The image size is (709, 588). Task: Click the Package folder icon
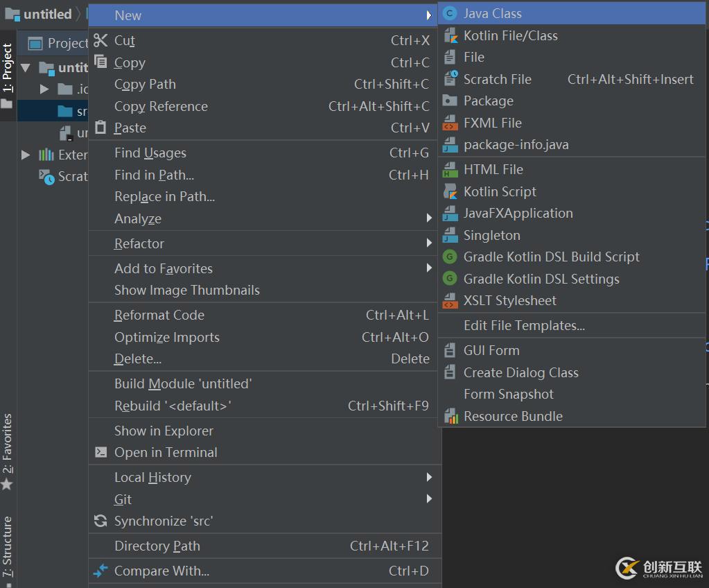pyautogui.click(x=450, y=101)
